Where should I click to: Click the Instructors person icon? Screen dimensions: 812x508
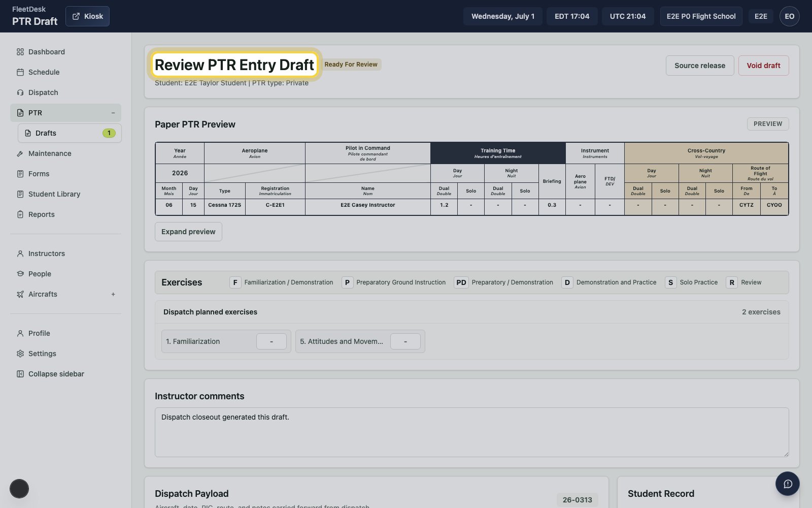click(x=20, y=253)
